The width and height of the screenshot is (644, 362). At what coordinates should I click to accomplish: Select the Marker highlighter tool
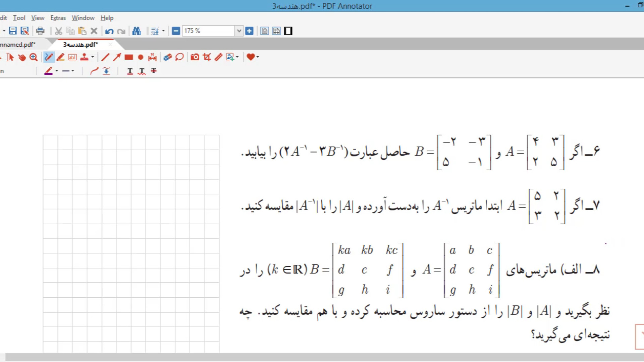pos(61,57)
